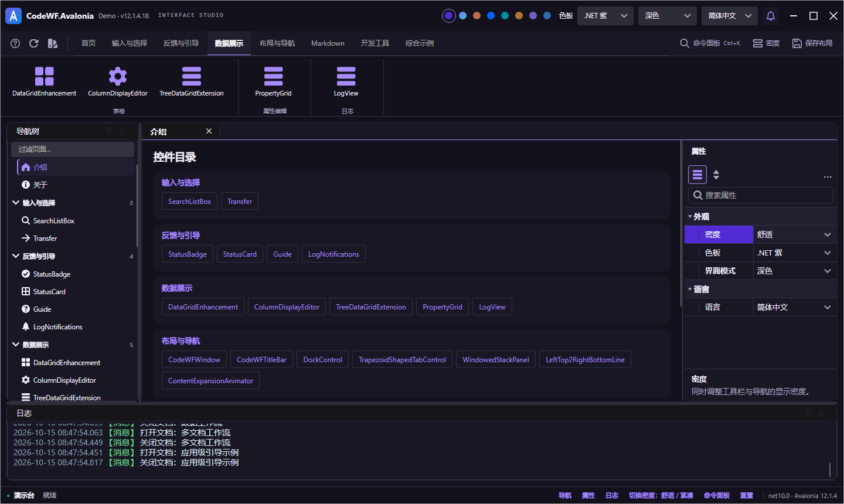Open the LogView ribbon icon
Screen dimensions: 844x504
click(346, 76)
